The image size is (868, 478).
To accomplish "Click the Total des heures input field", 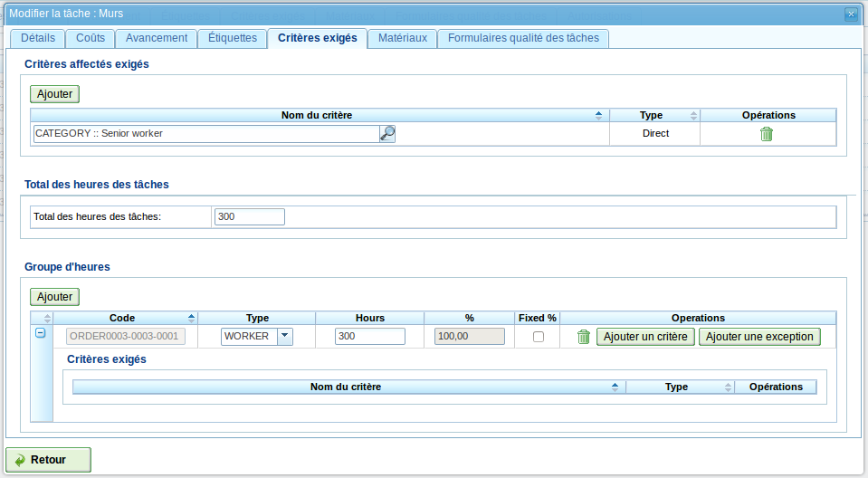I will pyautogui.click(x=250, y=217).
